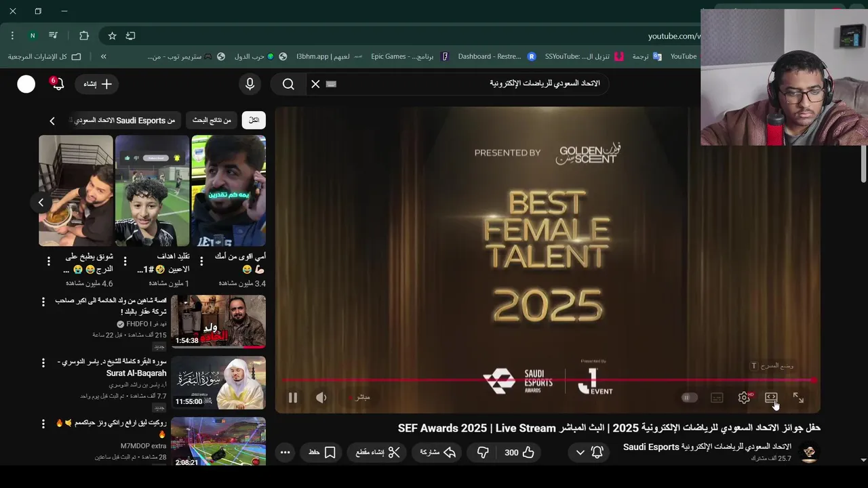Screen dimensions: 868x488
Task: Dislike the SEF Awards video
Action: (x=483, y=452)
